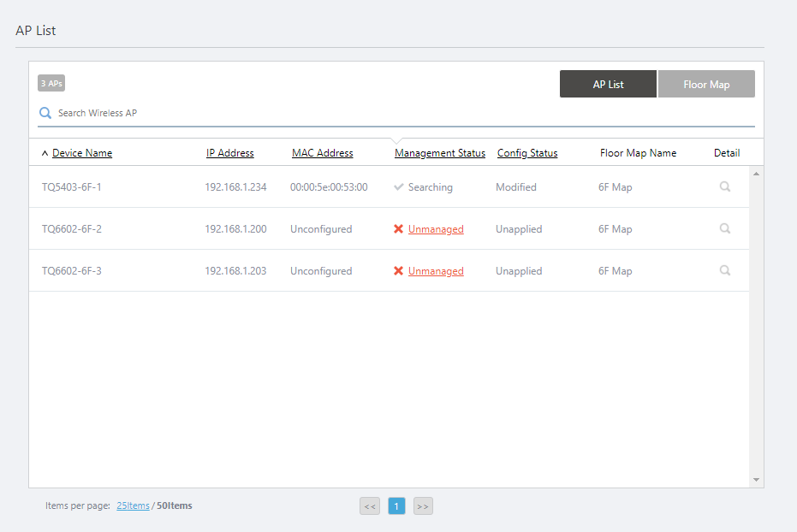Select the AP List tab
The height and width of the screenshot is (532, 797).
[608, 85]
